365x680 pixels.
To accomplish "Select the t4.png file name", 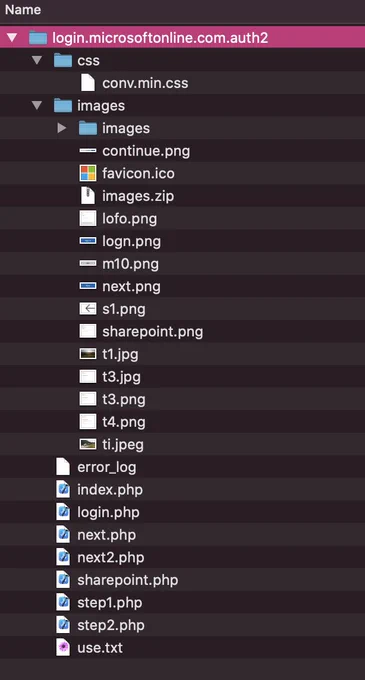I will pos(124,422).
